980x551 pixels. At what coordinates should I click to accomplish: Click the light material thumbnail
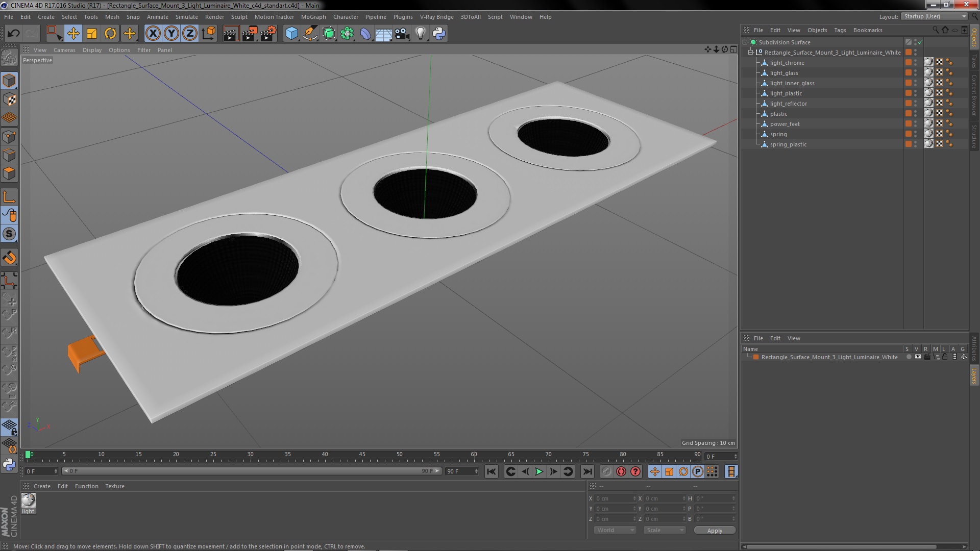click(28, 500)
